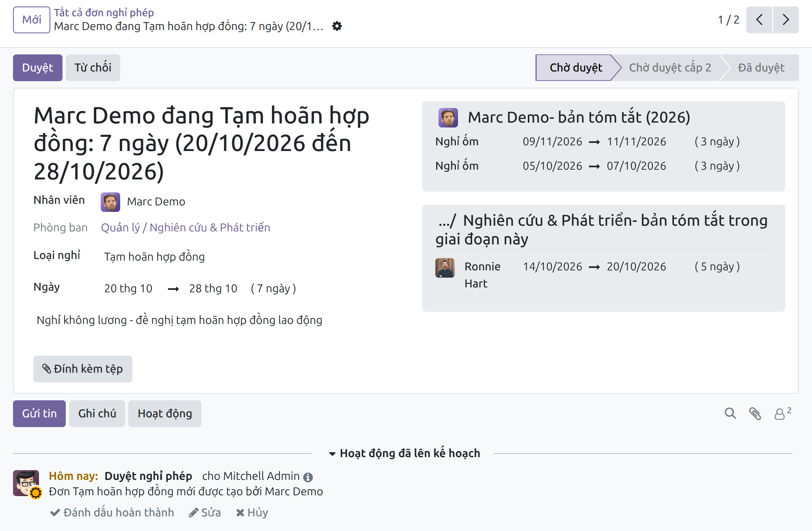Click the Hôm nay activity due label
This screenshot has height=531, width=812.
(x=73, y=476)
